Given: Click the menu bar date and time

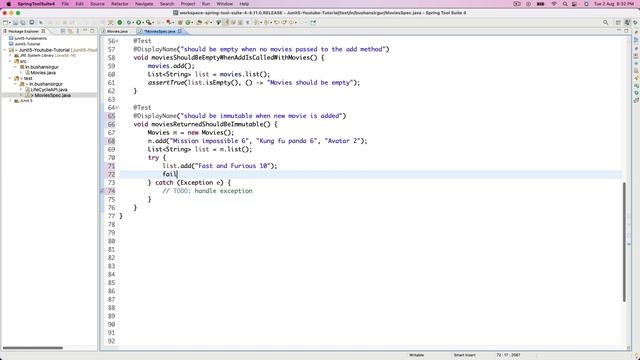Looking at the screenshot, I should [x=614, y=4].
